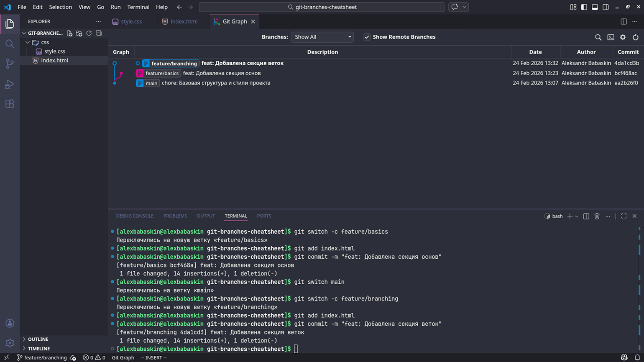
Task: Open Run and Debug view
Action: click(10, 84)
